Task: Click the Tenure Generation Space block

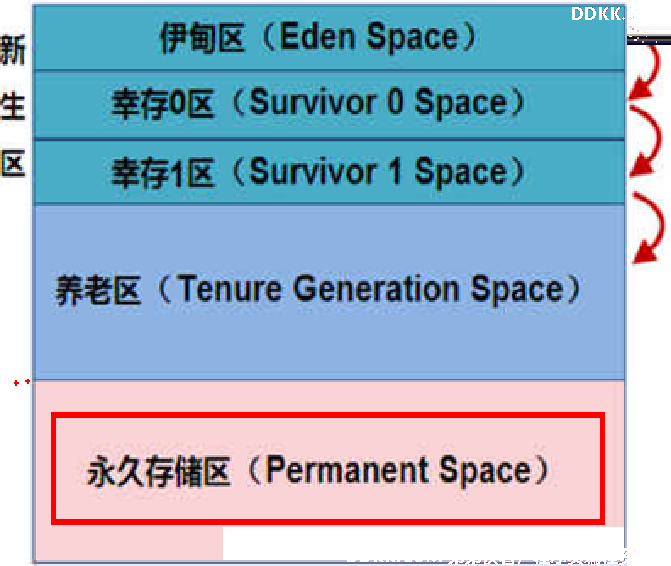Action: [329, 292]
